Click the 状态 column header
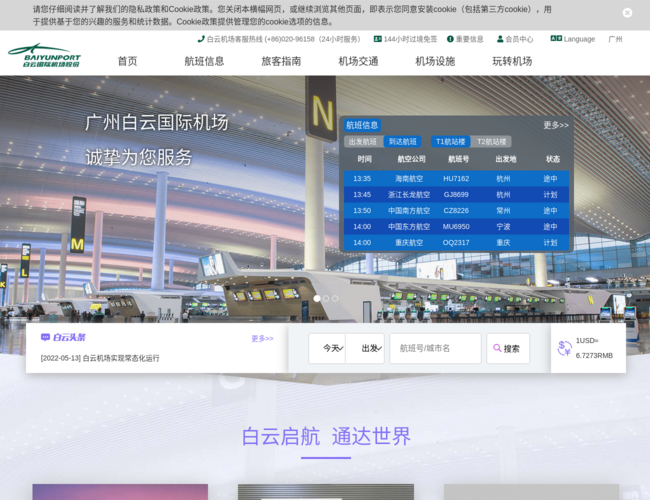The image size is (650, 500). [553, 159]
